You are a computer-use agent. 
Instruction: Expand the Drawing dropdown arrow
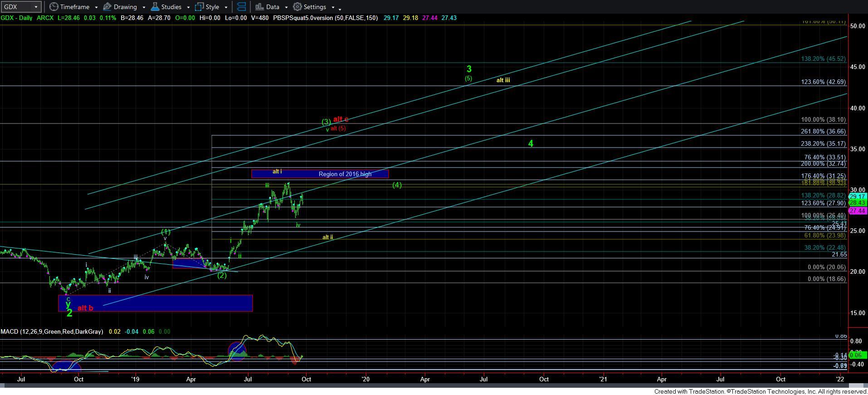144,7
